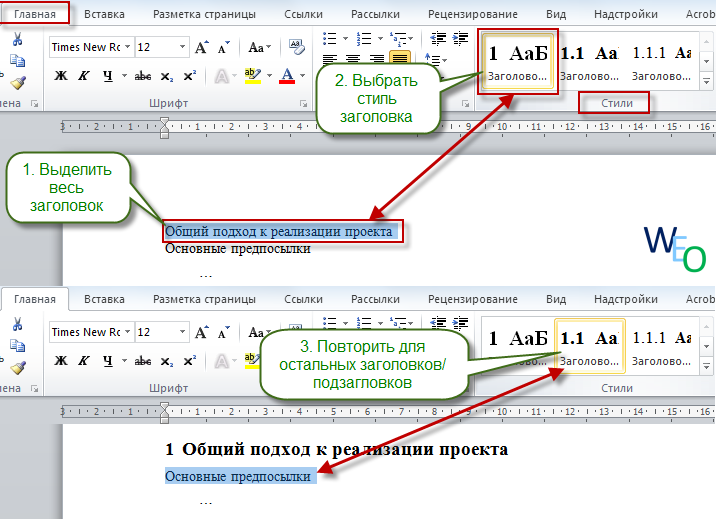Open Paragraph dialog launcher in the top ribbon
The image size is (716, 519).
(465, 104)
